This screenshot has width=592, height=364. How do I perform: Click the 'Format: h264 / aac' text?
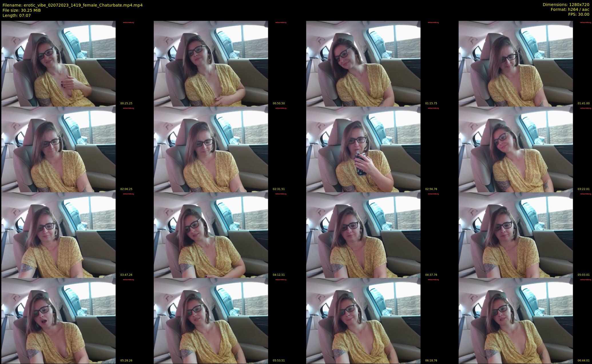(570, 9)
